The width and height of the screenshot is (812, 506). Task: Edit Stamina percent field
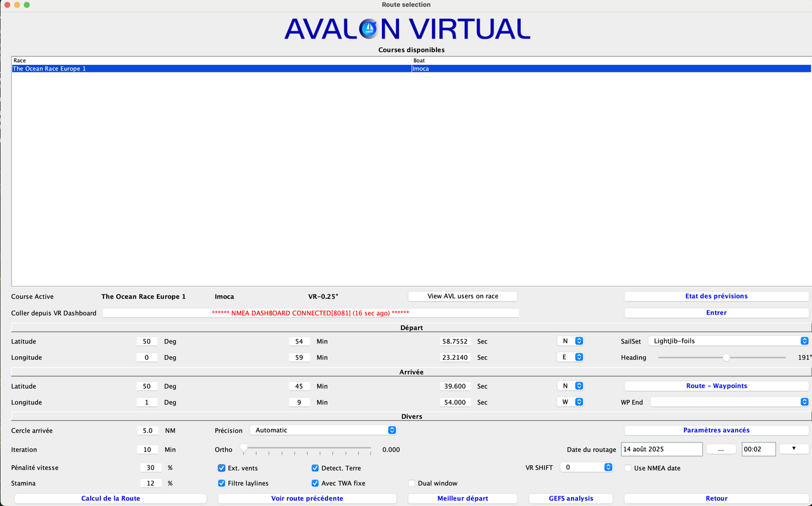[150, 484]
